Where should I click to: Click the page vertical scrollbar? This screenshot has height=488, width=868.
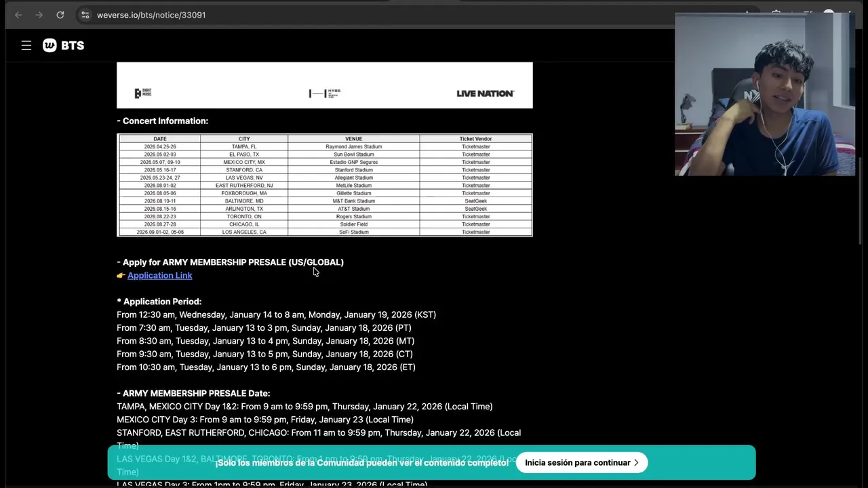861,201
